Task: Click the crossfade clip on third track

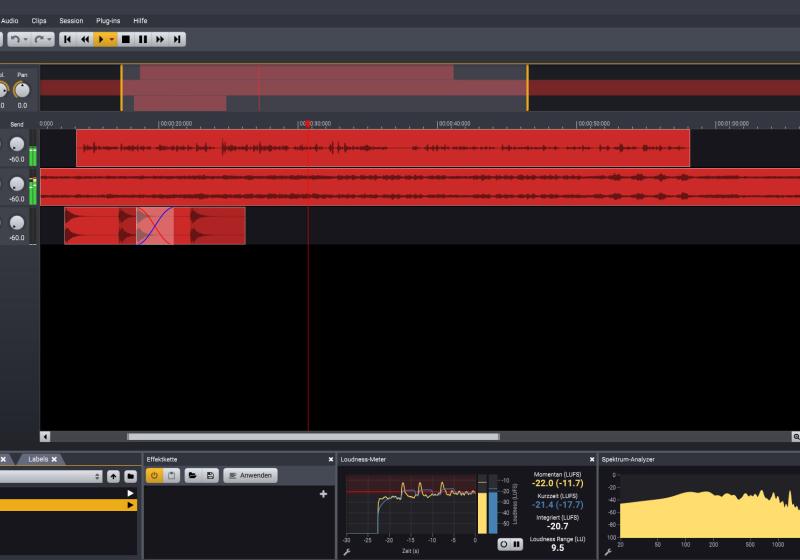Action: coord(155,226)
